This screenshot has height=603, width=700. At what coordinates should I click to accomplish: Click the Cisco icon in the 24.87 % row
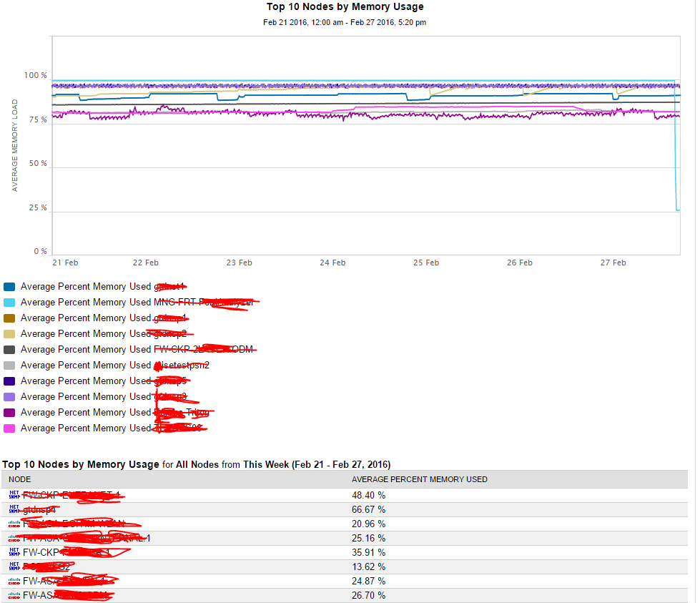[14, 581]
